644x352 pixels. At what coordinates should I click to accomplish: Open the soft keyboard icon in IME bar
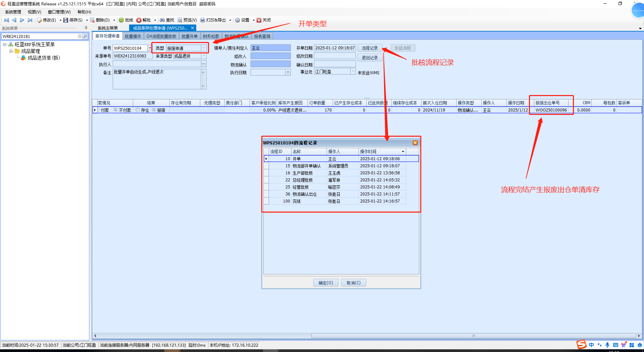coord(615,345)
